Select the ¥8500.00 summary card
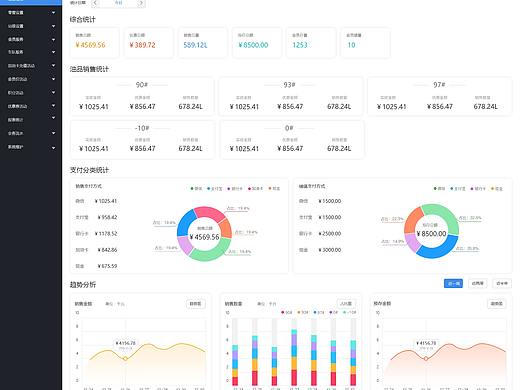 coord(257,43)
